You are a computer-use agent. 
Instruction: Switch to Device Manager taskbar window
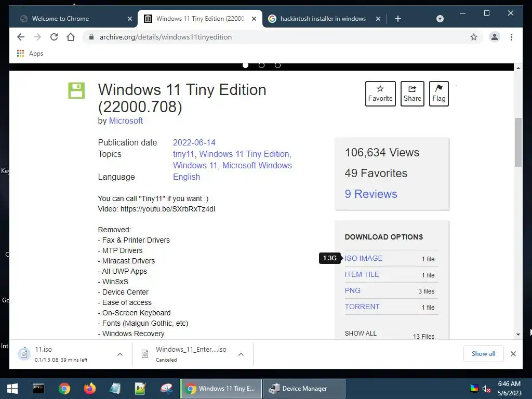pos(304,389)
